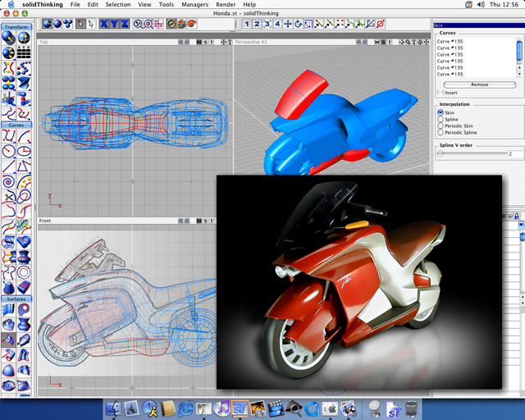The width and height of the screenshot is (525, 420).
Task: Enable the Insert checkbox
Action: pos(440,93)
